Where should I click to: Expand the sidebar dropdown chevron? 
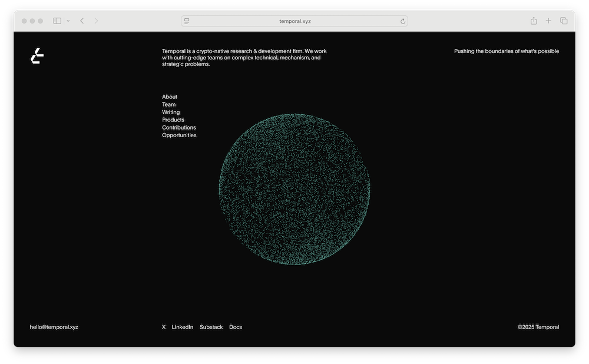pyautogui.click(x=68, y=21)
